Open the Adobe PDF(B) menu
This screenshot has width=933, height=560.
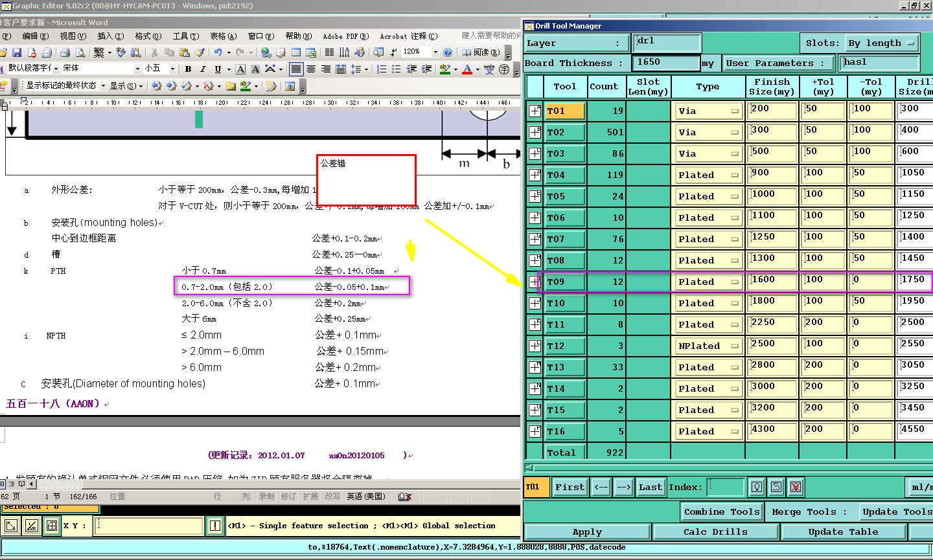click(x=346, y=36)
